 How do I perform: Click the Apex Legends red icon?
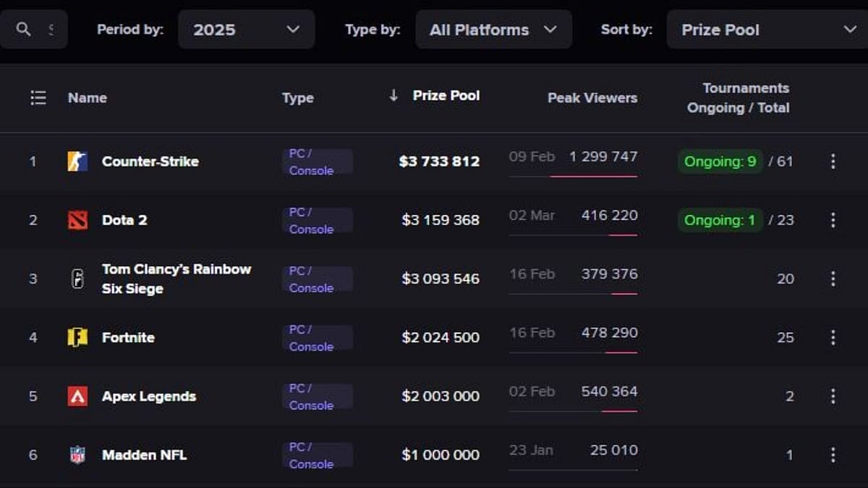(x=77, y=396)
